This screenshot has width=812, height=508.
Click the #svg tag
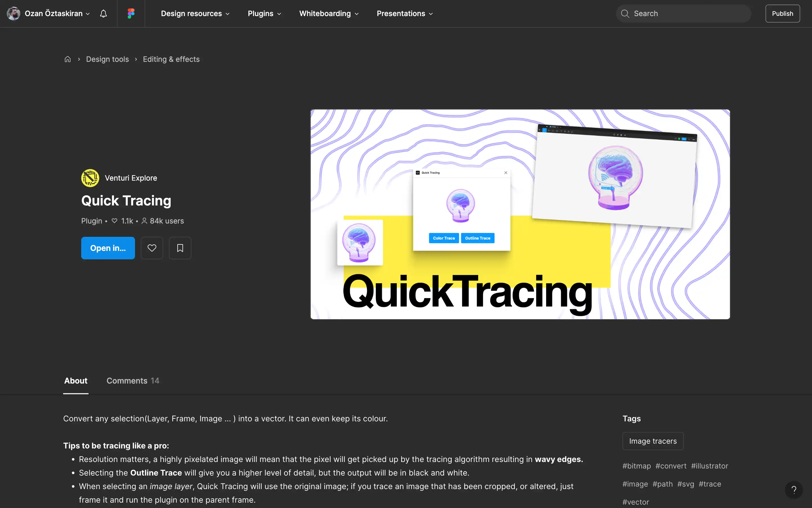pyautogui.click(x=685, y=484)
